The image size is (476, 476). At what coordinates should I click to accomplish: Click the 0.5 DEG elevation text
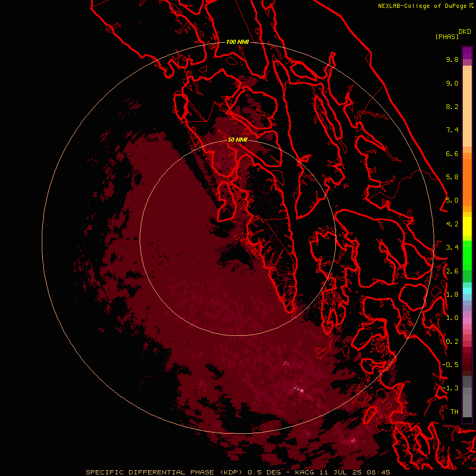click(x=264, y=472)
